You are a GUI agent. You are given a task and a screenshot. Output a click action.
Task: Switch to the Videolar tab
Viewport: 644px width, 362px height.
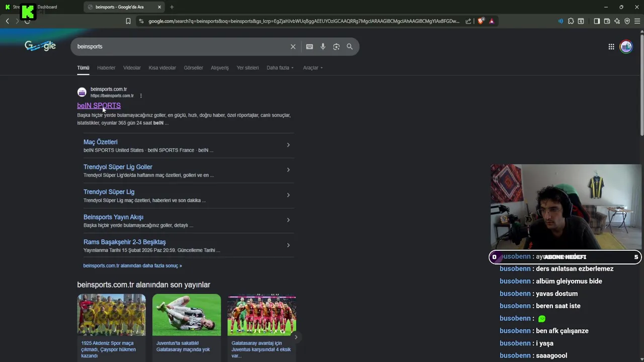pos(132,68)
